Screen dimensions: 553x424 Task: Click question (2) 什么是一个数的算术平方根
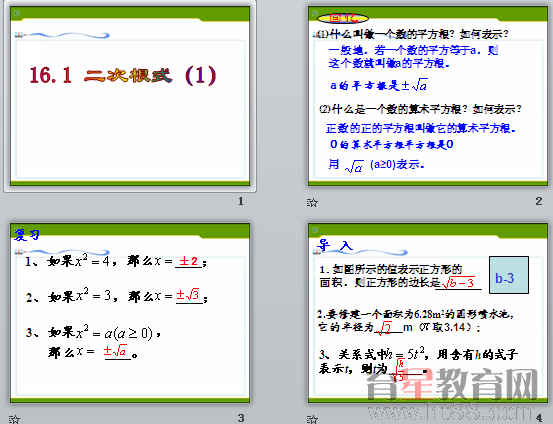420,109
